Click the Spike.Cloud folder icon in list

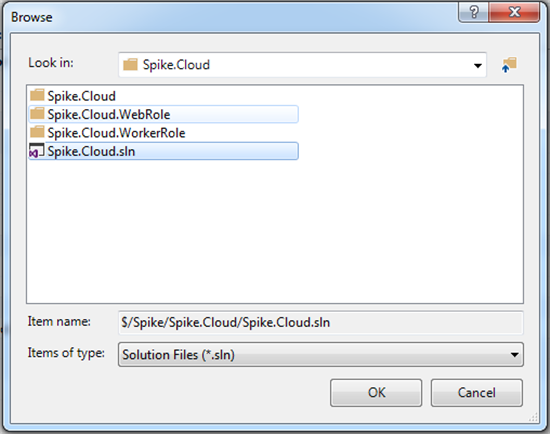[37, 95]
